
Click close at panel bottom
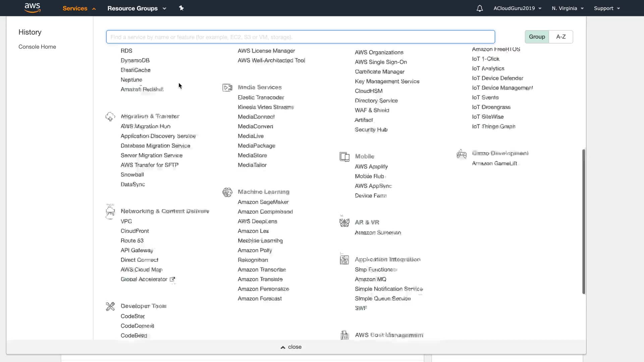click(x=291, y=347)
